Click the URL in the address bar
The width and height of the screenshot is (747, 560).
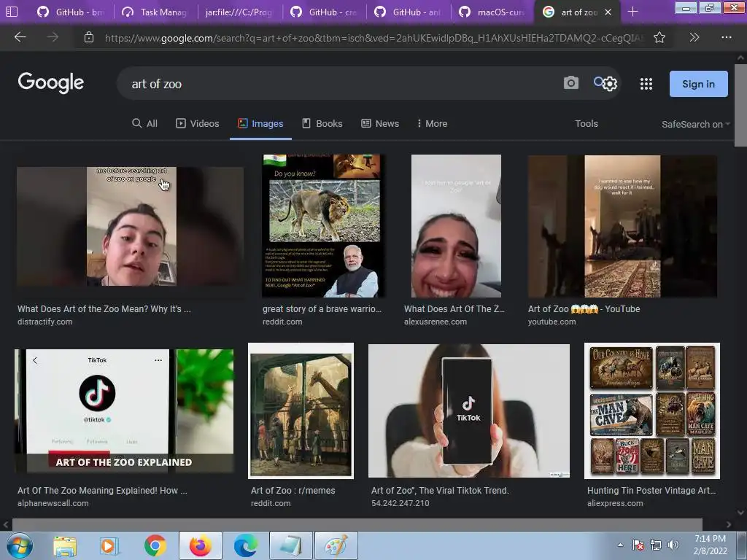[x=374, y=38]
